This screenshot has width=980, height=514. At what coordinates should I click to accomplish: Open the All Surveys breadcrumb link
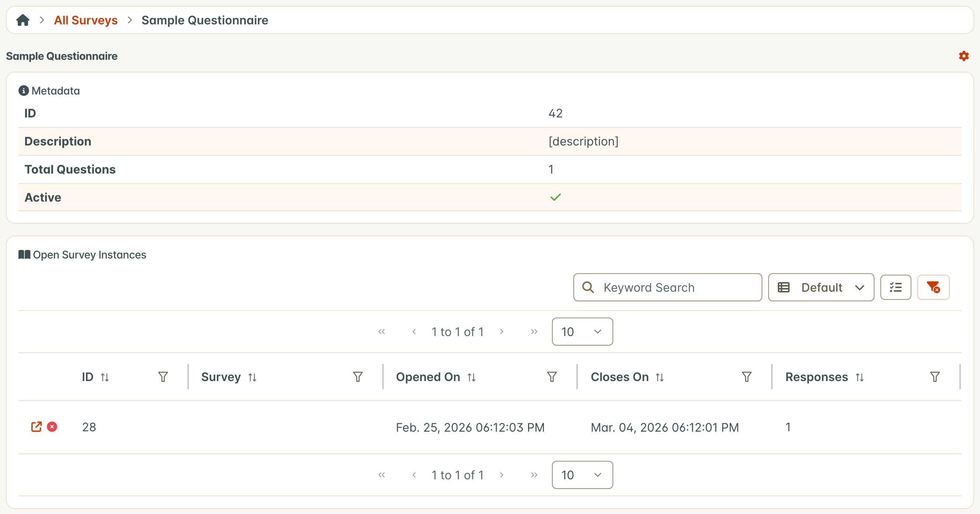86,20
